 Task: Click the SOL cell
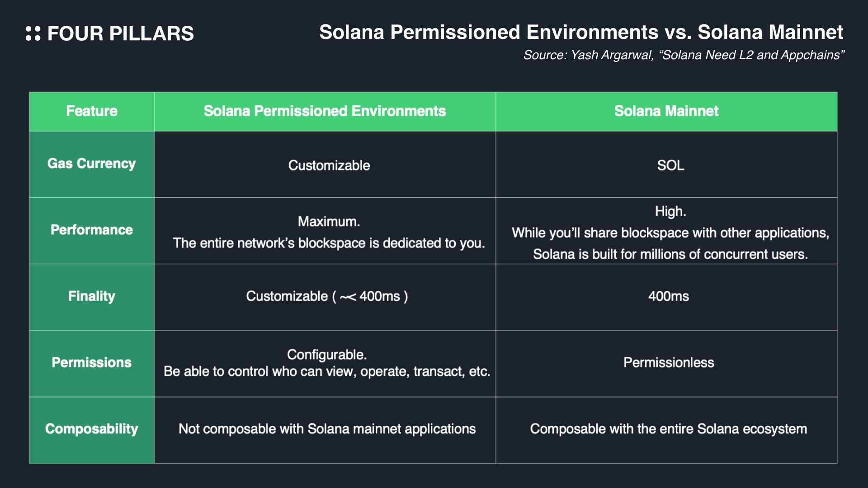[x=670, y=165]
